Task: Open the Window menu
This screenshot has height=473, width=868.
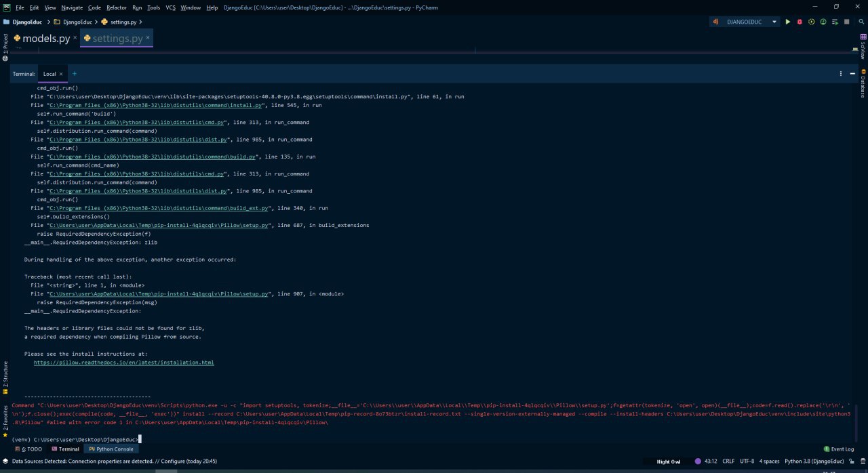Action: click(191, 7)
